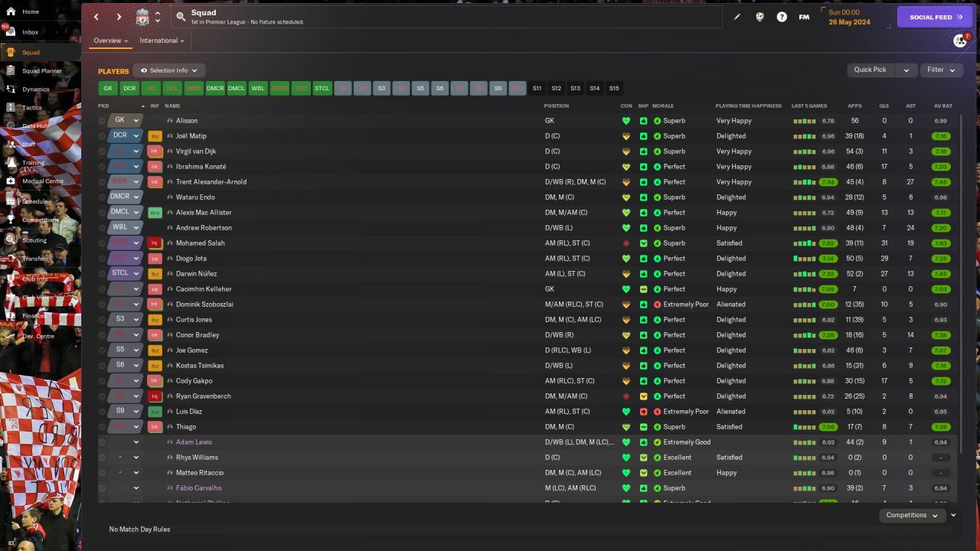Toggle the pick circle for Joël Matip
The height and width of the screenshot is (551, 980).
[102, 136]
